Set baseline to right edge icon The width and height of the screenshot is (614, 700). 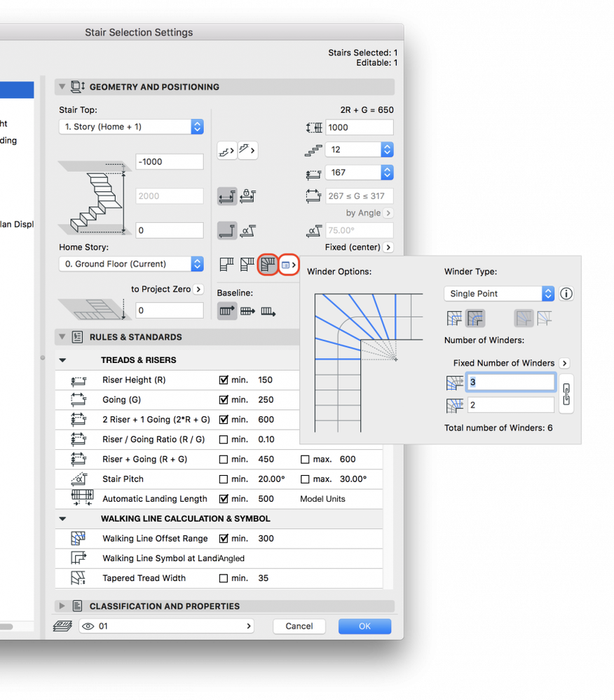pyautogui.click(x=268, y=310)
